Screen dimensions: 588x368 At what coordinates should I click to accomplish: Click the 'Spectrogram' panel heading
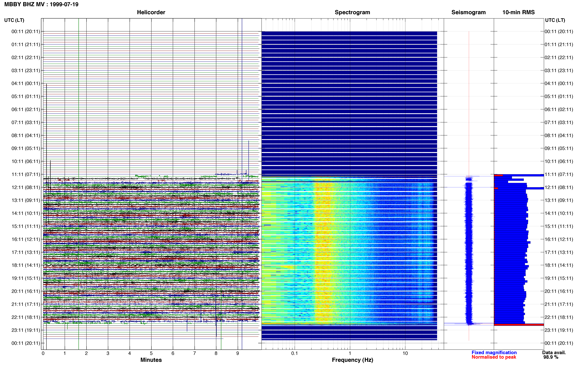pyautogui.click(x=352, y=12)
